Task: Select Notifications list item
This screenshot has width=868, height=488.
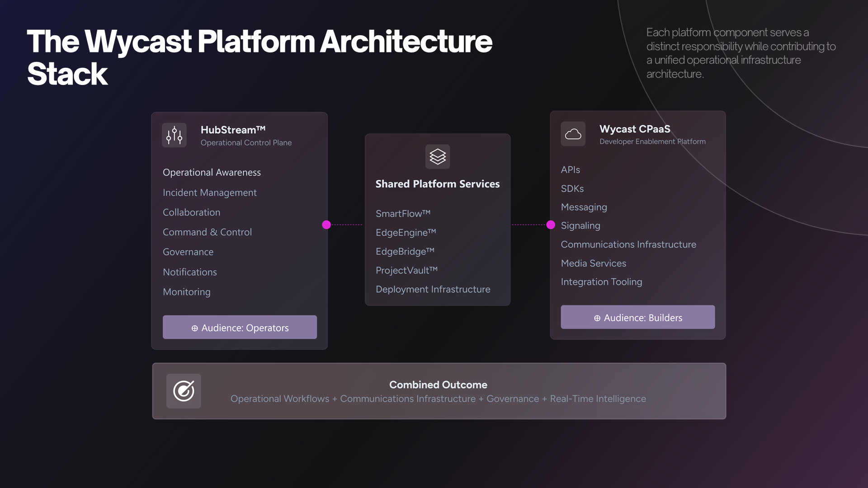Action: 190,272
